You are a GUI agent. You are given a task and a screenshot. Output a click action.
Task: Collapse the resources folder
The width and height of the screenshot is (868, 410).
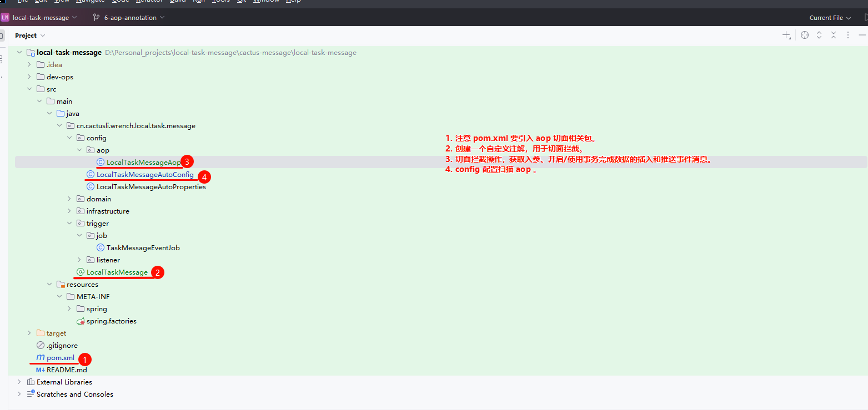coord(49,285)
